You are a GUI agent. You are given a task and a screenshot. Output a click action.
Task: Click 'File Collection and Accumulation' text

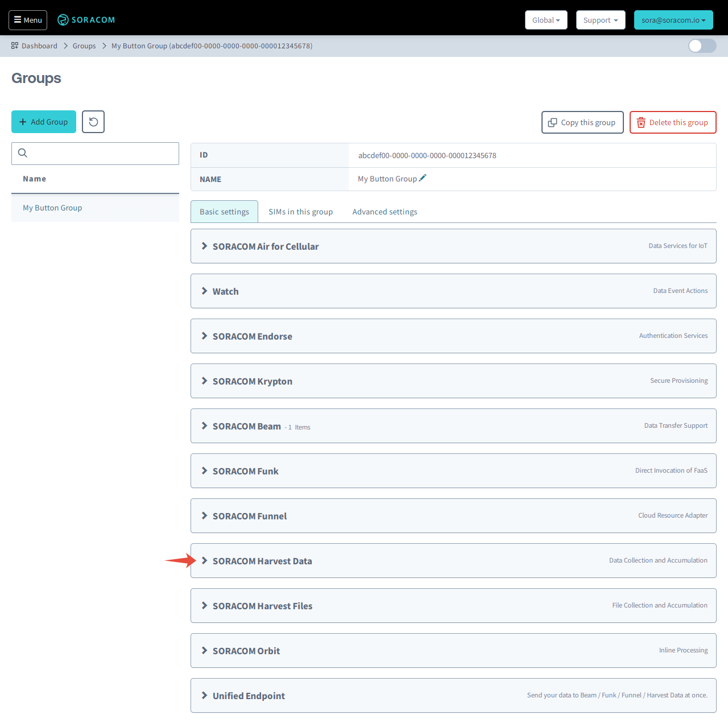click(x=660, y=605)
